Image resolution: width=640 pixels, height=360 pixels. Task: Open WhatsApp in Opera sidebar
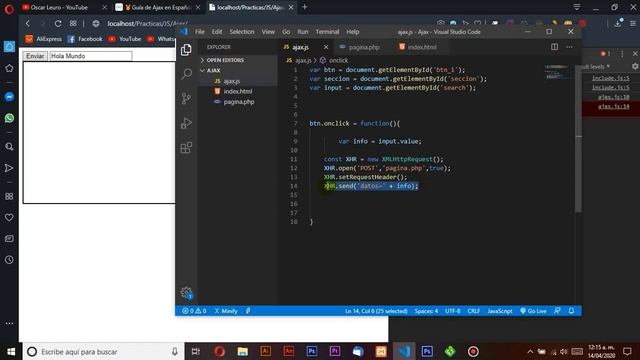coord(9,118)
